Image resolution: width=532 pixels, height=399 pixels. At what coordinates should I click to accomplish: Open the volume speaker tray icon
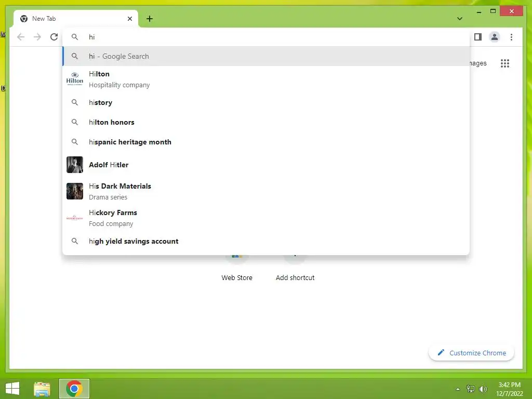483,389
